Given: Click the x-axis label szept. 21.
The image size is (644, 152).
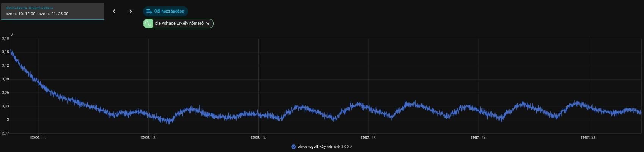Looking at the screenshot, I should (x=588, y=138).
